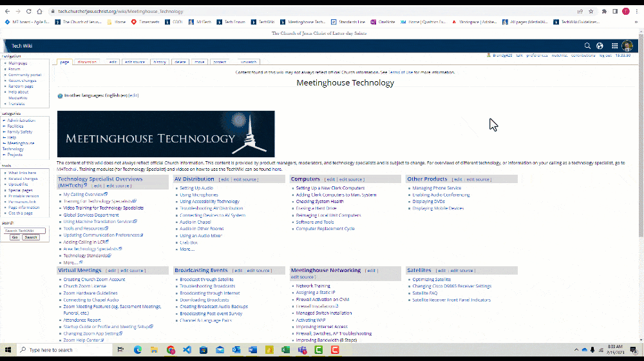Screen dimensions: 644x361
Task: Open the apps grid icon in the header
Action: click(x=614, y=46)
